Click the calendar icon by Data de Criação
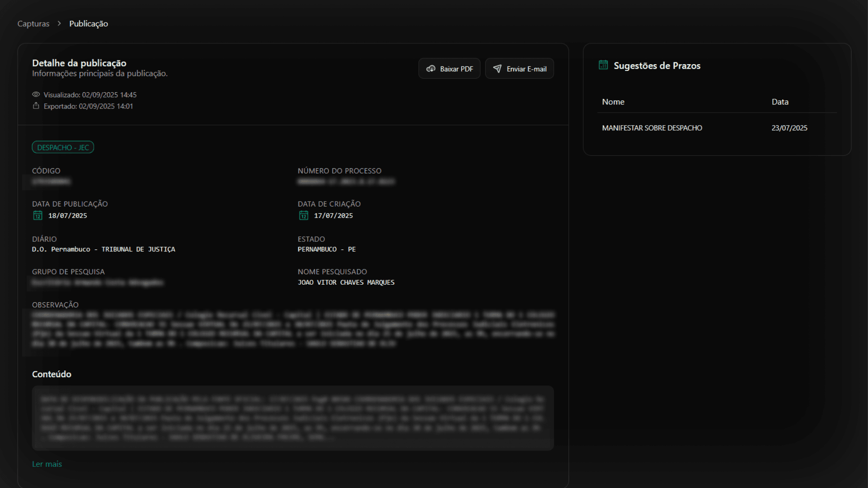Viewport: 868px width, 488px height. click(303, 216)
